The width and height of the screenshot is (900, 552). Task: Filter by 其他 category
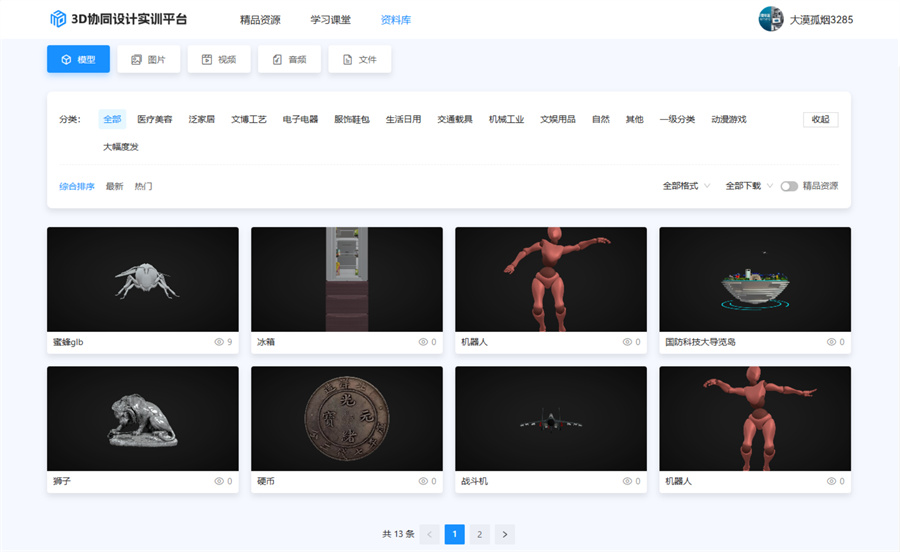(x=634, y=119)
